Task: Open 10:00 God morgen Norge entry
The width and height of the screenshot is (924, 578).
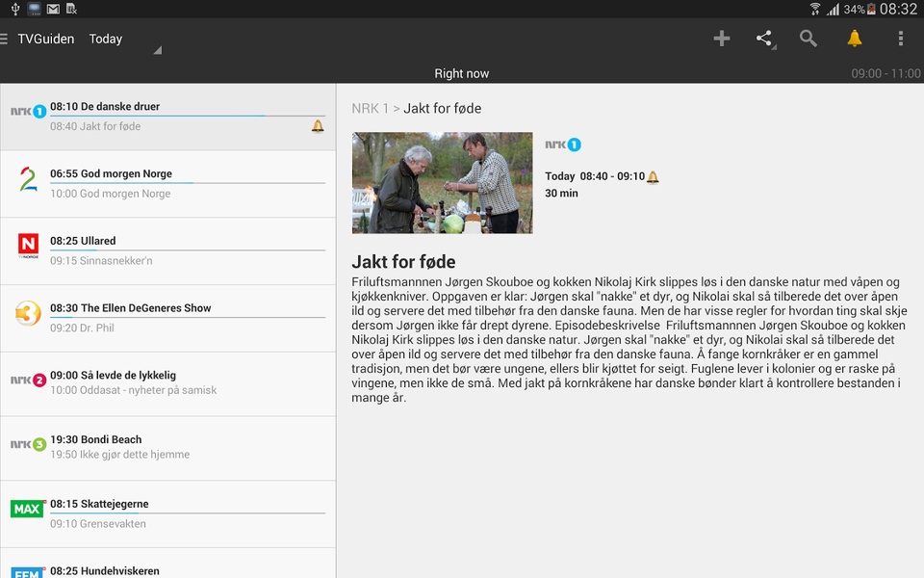Action: [x=110, y=194]
